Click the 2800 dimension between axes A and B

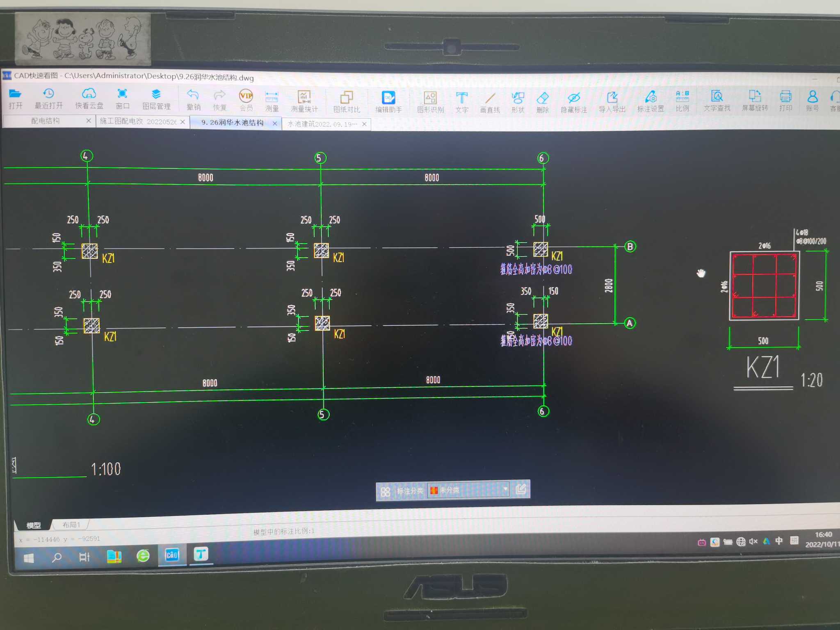[609, 285]
